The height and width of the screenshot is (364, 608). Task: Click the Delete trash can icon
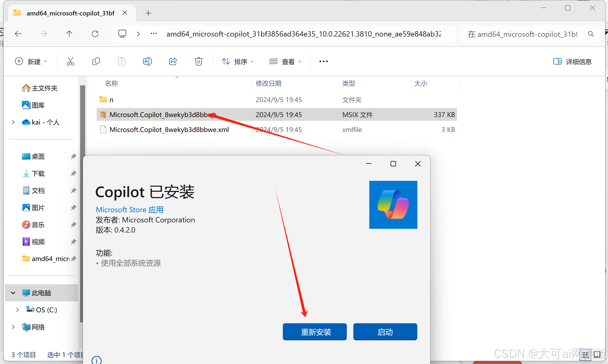[199, 62]
